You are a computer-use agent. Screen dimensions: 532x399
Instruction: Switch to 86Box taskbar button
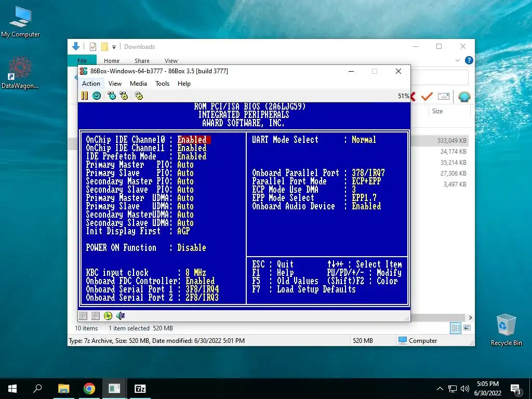pos(114,389)
